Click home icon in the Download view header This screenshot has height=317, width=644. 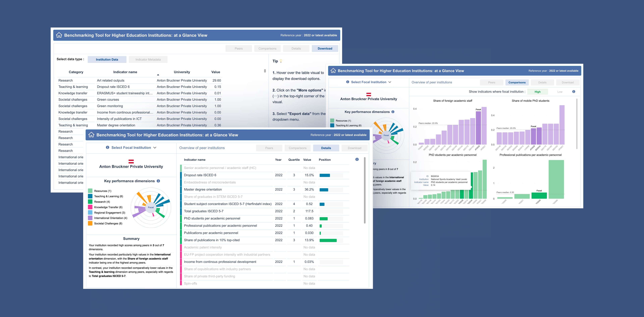[x=59, y=35]
